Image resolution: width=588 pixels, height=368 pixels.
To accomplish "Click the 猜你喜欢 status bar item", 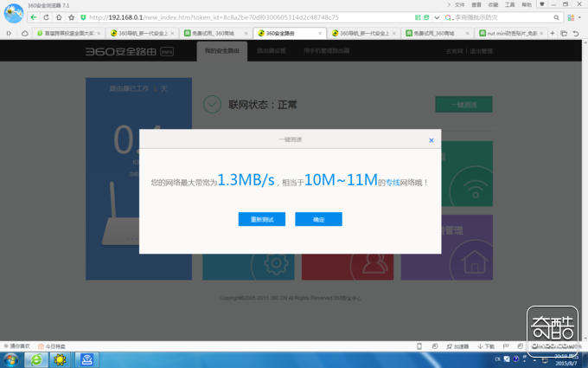I will (17, 346).
